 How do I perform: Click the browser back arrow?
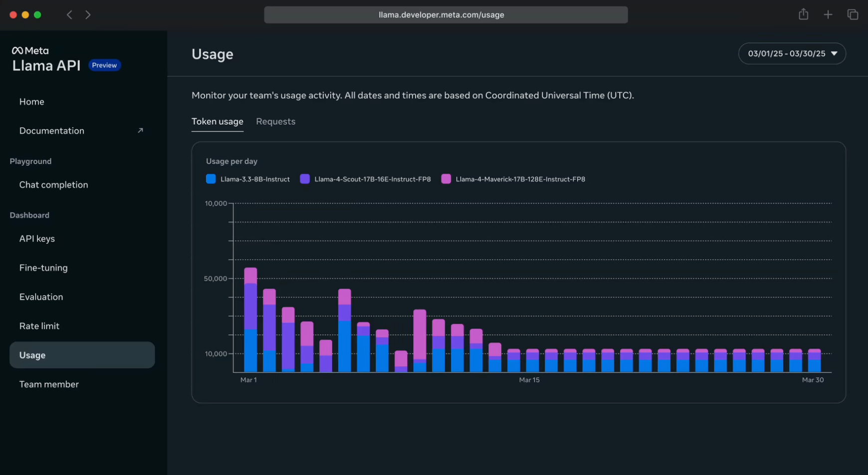69,15
